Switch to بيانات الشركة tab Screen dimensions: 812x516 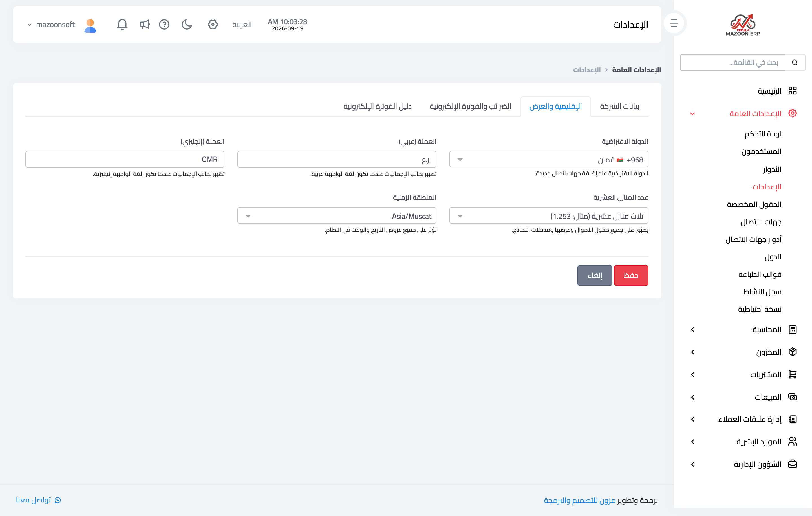619,107
